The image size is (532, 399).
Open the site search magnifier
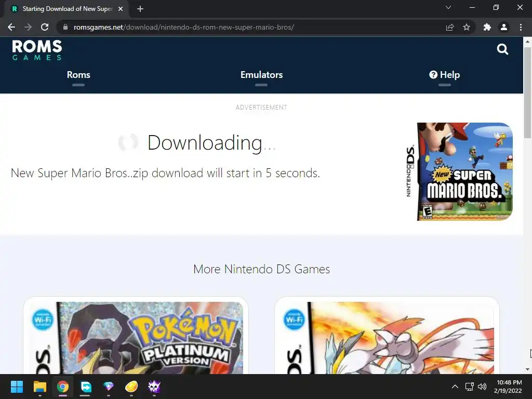click(x=502, y=49)
